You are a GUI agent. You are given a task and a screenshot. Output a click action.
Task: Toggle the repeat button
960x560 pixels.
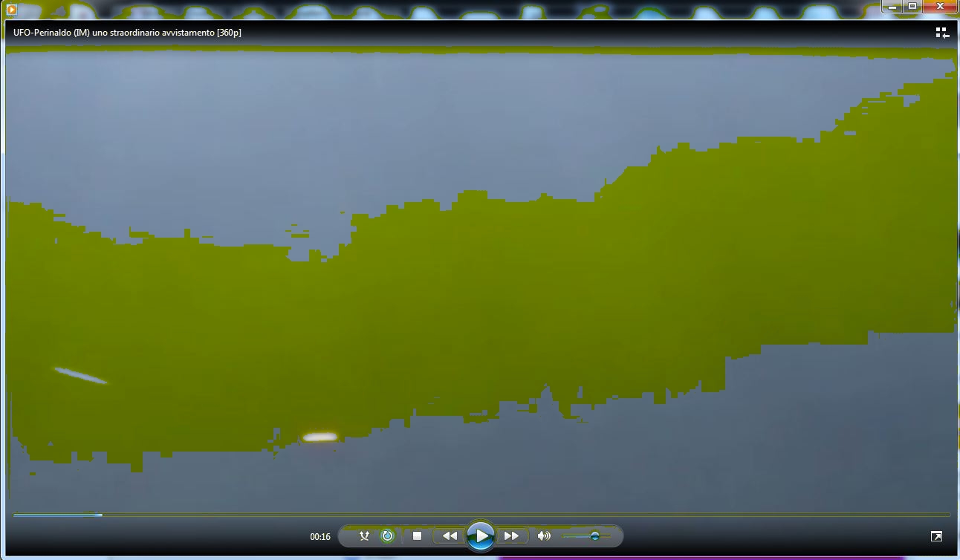point(387,535)
